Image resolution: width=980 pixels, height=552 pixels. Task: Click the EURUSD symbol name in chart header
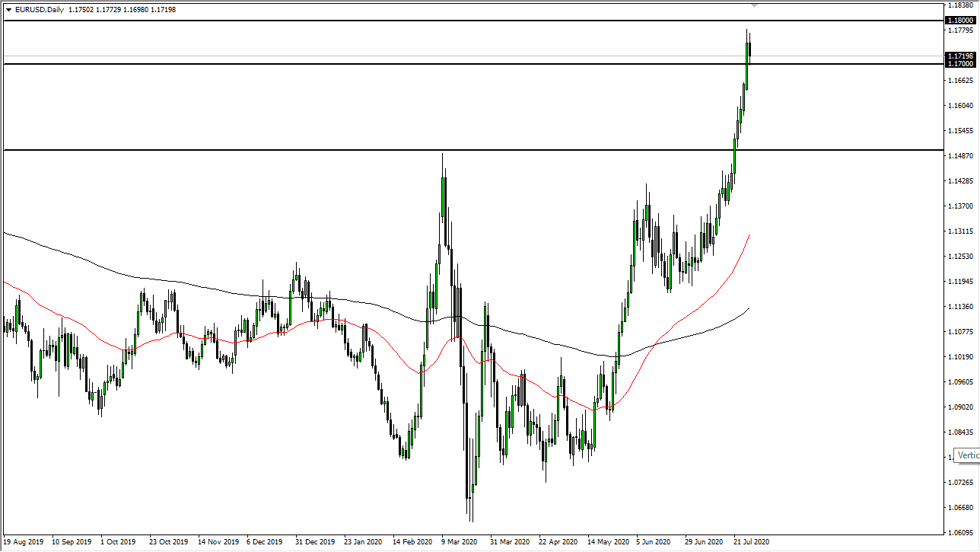30,10
